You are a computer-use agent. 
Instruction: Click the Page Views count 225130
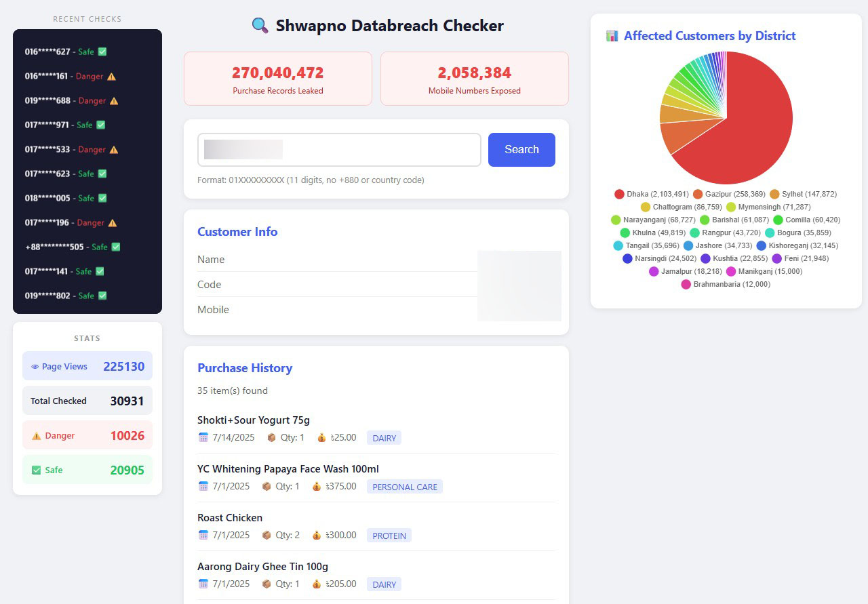[124, 367]
